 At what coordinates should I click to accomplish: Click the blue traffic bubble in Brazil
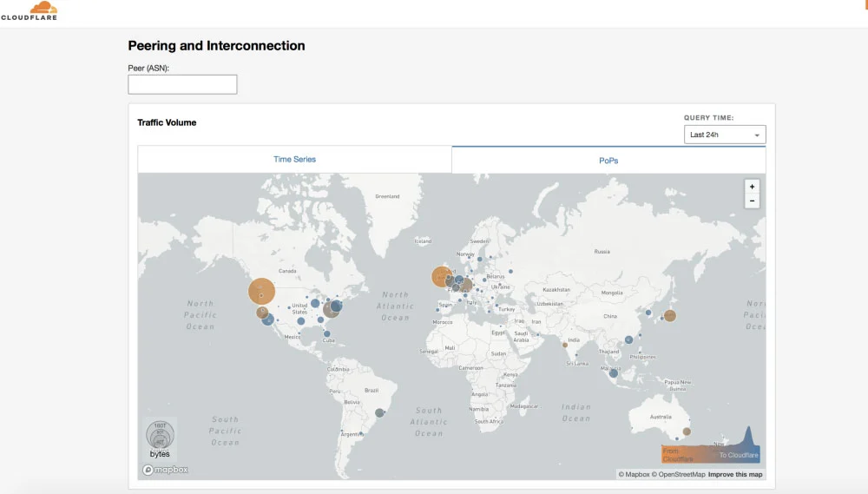379,412
